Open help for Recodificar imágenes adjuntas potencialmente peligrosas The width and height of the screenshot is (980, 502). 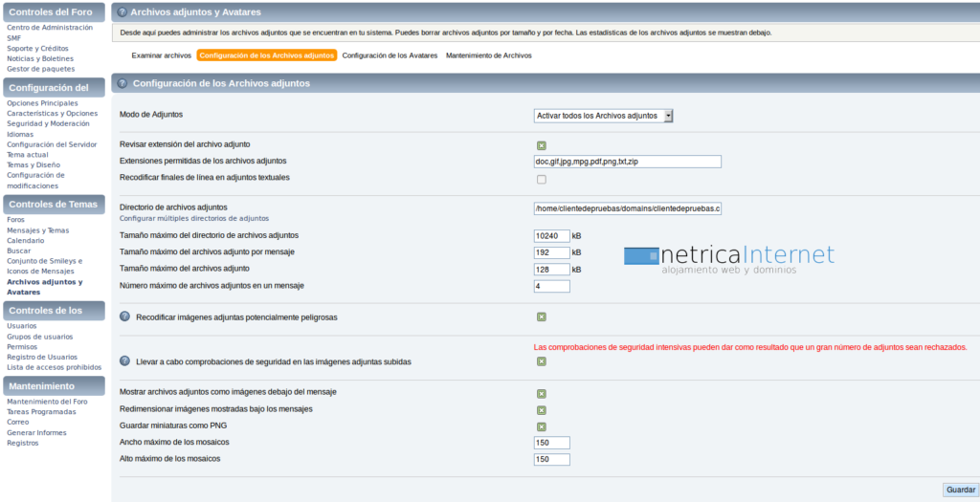124,316
